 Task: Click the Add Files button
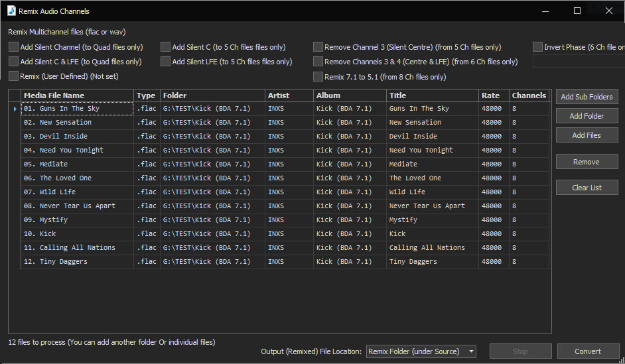pos(587,135)
